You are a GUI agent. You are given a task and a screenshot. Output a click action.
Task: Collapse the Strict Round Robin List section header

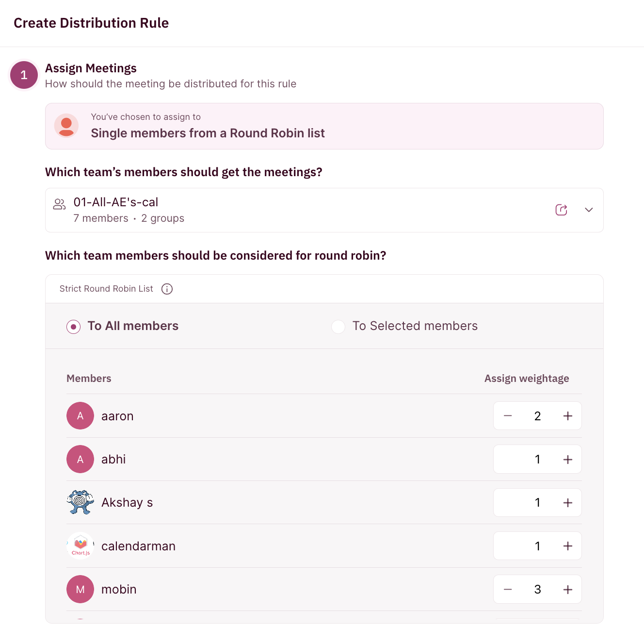[106, 289]
